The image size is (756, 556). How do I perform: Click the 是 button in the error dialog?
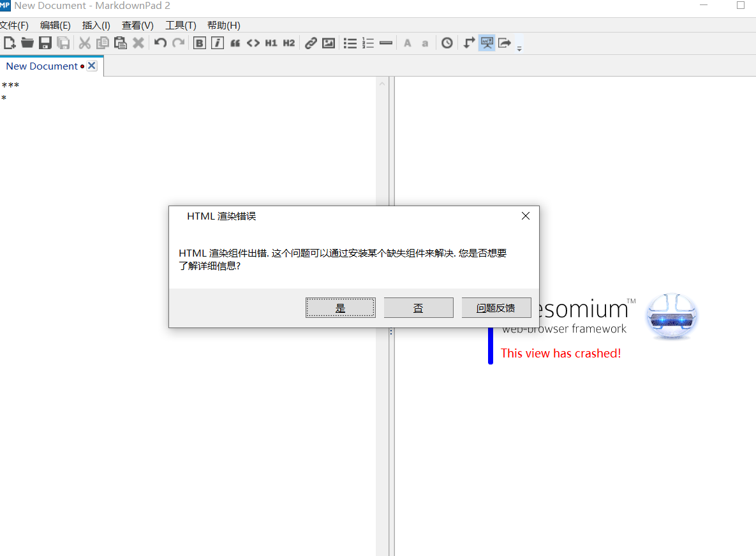tap(340, 307)
